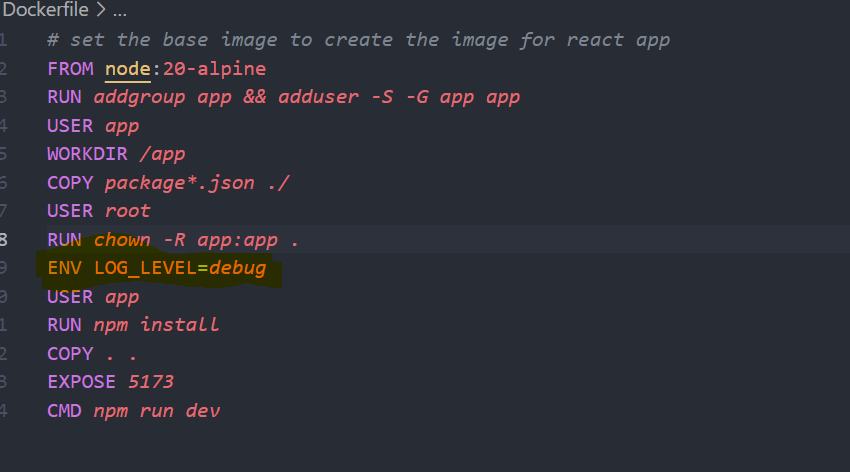Click root in the USER root line
Image resolution: width=850 pixels, height=472 pixels.
(x=127, y=211)
